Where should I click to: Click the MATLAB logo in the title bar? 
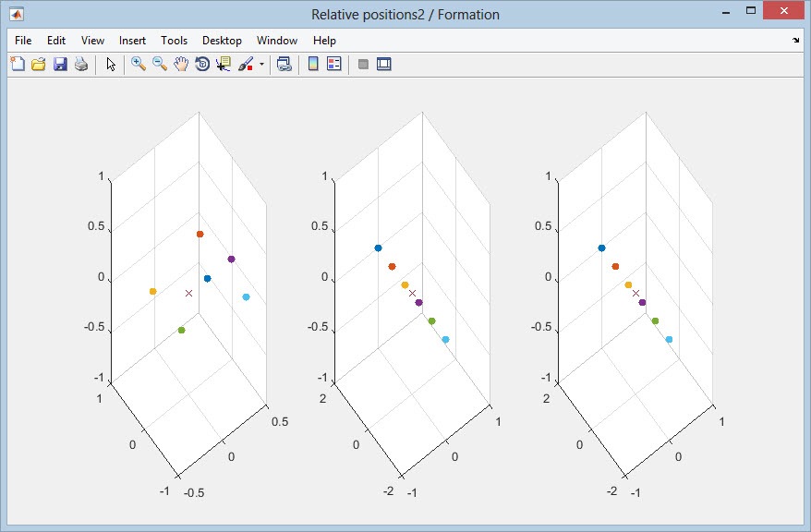pos(17,14)
